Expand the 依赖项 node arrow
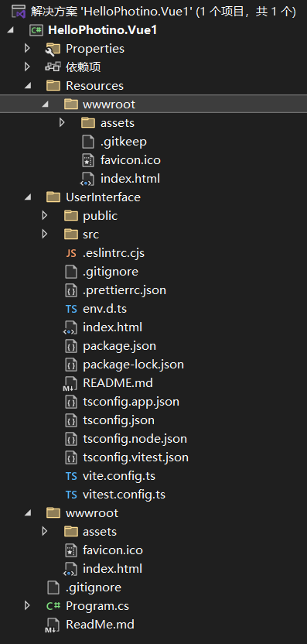 tap(27, 67)
